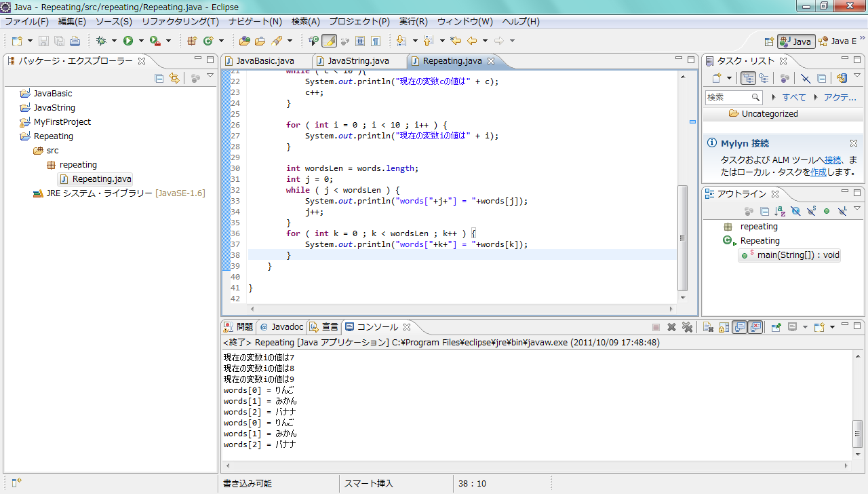Screen dimensions: 868x494
Task: Click the green Run button in the toolbar
Action: pyautogui.click(x=127, y=41)
